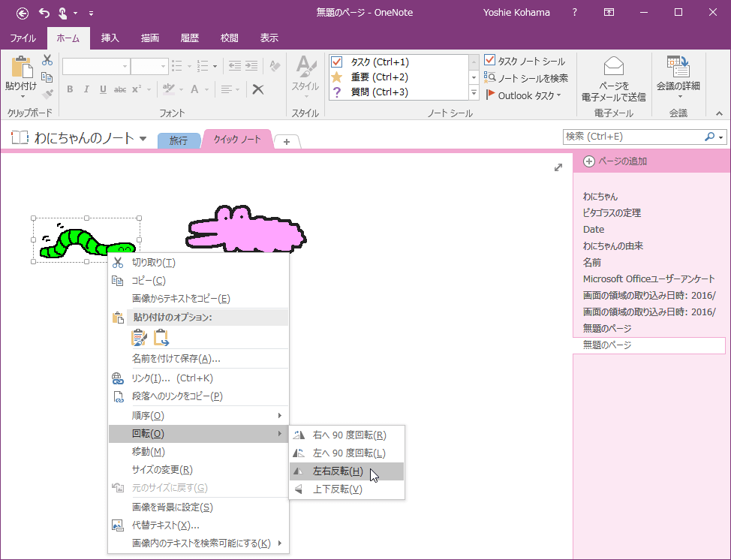Expand the note tags gallery more arrow

(x=474, y=93)
